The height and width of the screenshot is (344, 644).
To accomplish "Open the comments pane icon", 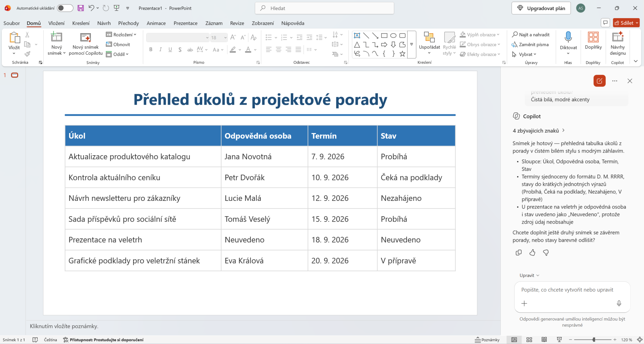I will point(605,23).
